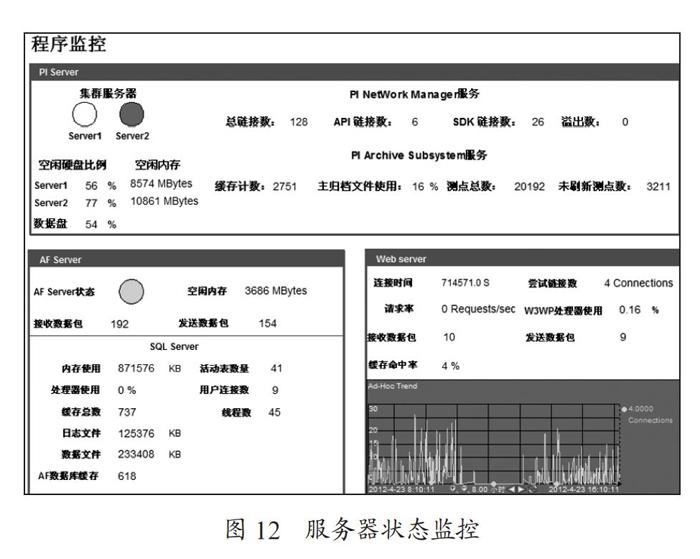Click the 主归档文件使用 value 16 %
This screenshot has height=559, width=700.
click(425, 187)
